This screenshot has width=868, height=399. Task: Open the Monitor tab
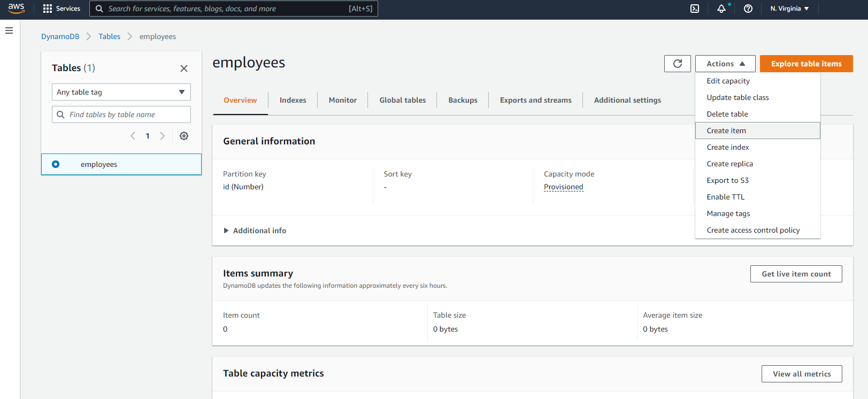click(x=343, y=100)
